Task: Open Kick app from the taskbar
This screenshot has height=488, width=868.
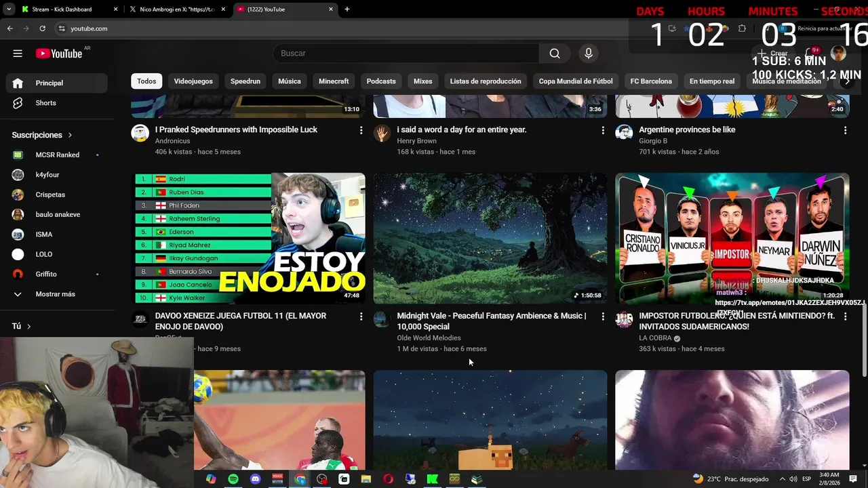Action: click(433, 479)
